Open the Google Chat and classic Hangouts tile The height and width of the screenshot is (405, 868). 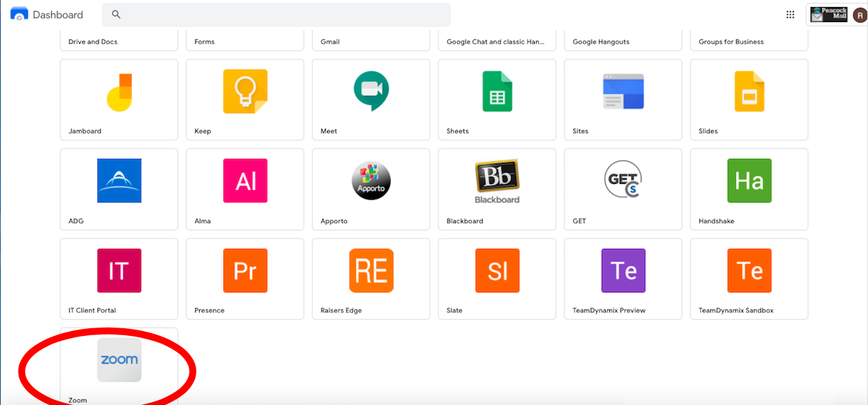(x=497, y=41)
